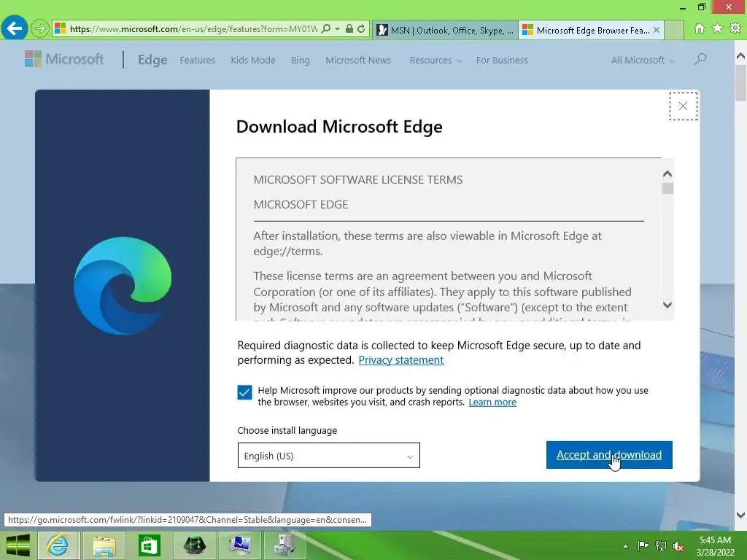Show hidden tray icons arrow
Image resolution: width=747 pixels, height=560 pixels.
point(625,546)
